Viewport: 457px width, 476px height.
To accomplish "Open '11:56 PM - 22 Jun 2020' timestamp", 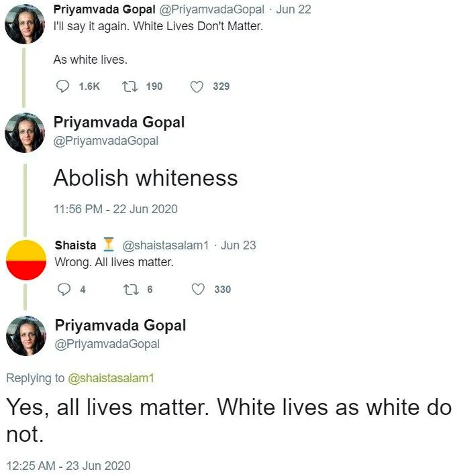I will (115, 209).
